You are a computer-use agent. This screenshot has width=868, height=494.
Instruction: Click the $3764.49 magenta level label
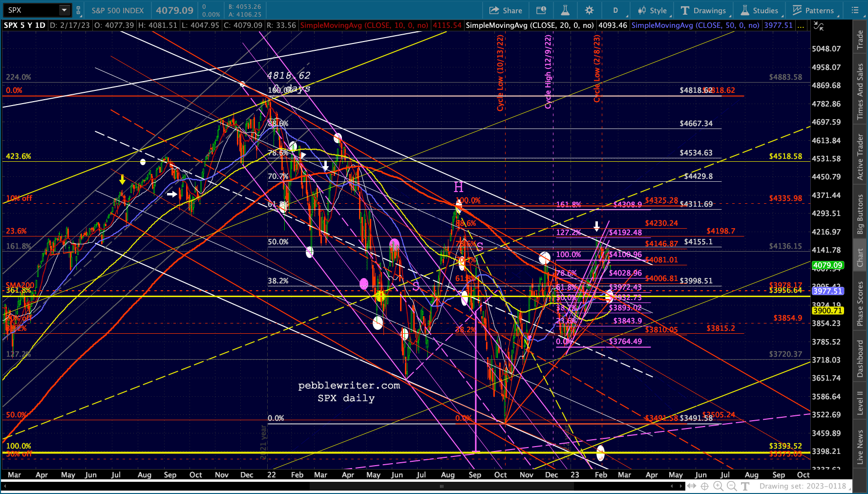(625, 342)
